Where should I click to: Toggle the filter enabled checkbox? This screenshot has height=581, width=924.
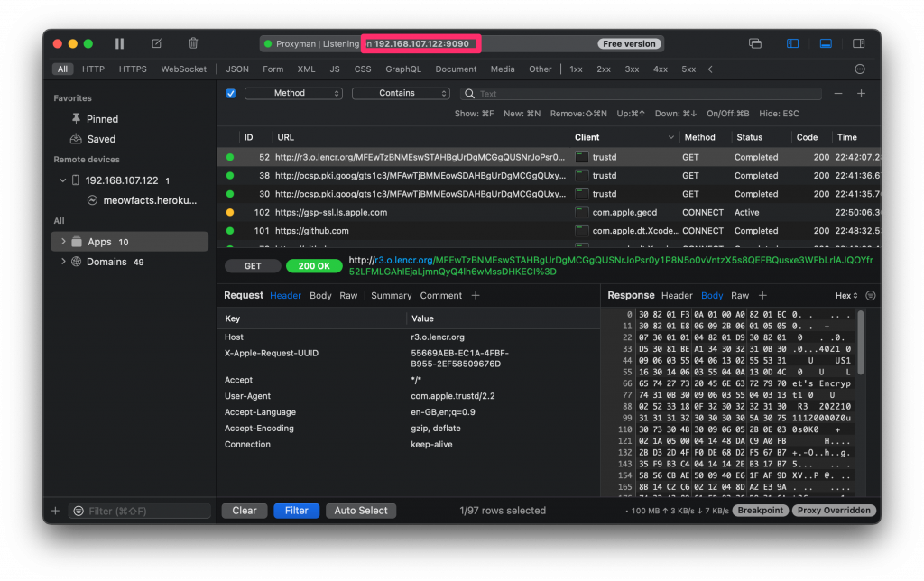coord(230,93)
